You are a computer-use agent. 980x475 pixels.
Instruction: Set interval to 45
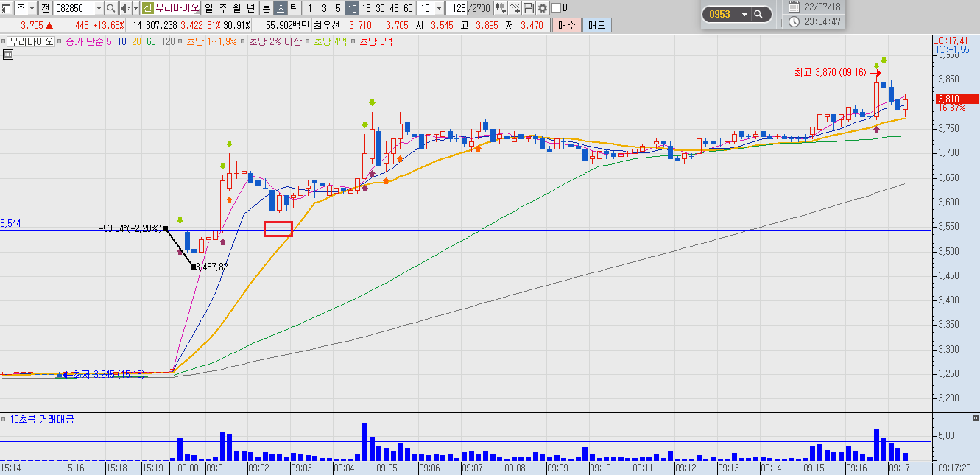[x=394, y=8]
